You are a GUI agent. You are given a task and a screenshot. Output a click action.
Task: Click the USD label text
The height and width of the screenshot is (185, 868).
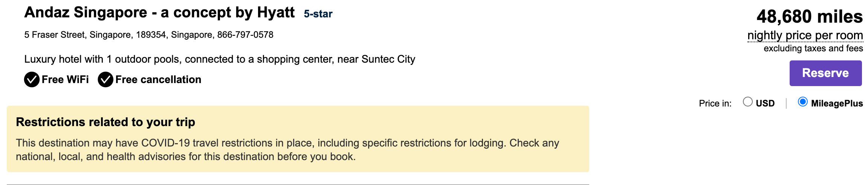tap(765, 103)
